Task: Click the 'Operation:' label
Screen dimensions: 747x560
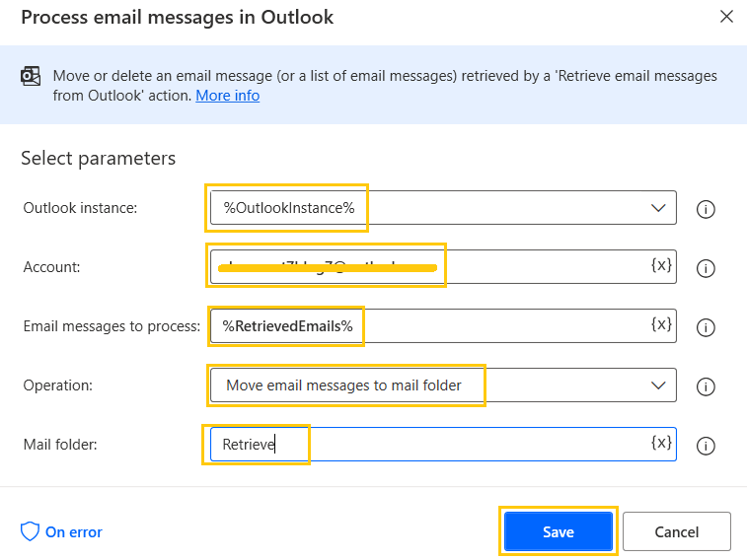Action: tap(57, 385)
